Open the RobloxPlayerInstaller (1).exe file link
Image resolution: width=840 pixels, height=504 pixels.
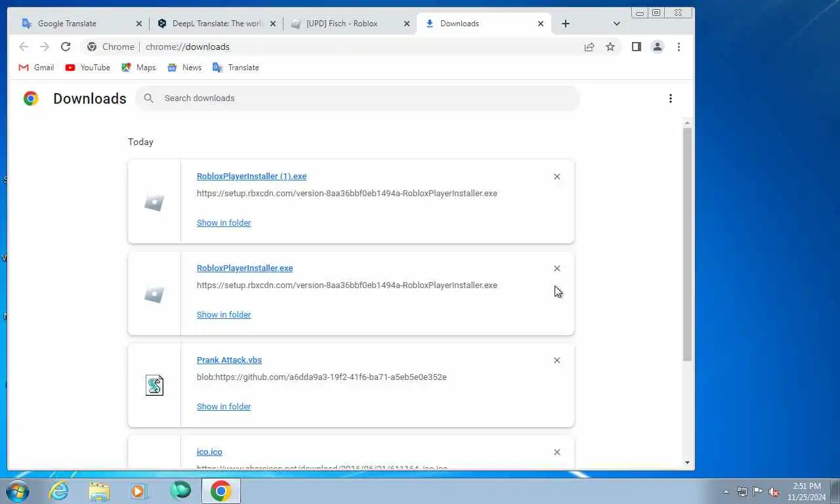click(x=251, y=177)
